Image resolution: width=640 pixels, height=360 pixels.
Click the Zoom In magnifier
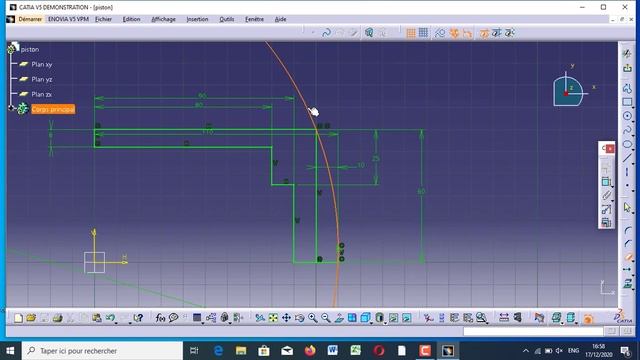point(313,318)
